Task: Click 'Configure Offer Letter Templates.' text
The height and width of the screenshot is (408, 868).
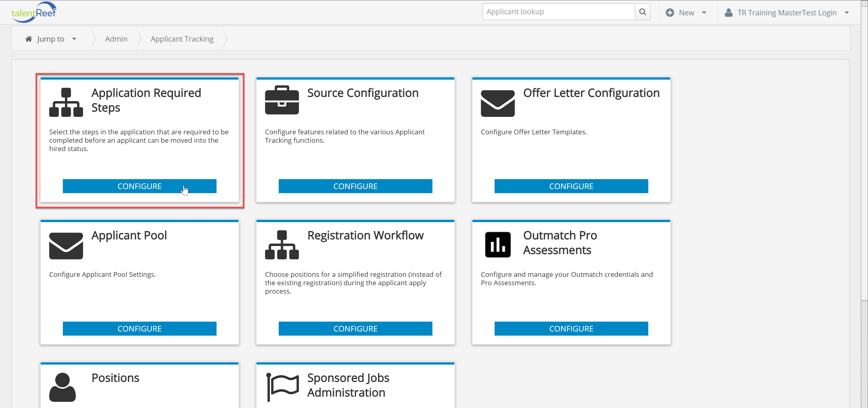Action: [x=534, y=132]
